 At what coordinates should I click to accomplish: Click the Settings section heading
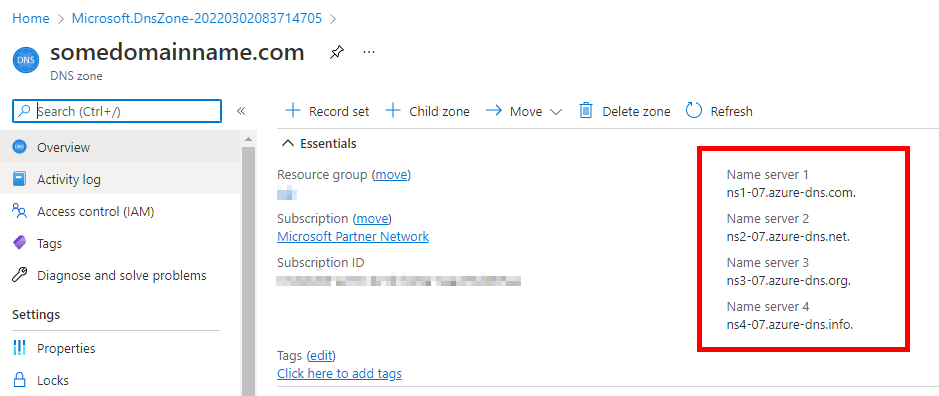tap(36, 315)
